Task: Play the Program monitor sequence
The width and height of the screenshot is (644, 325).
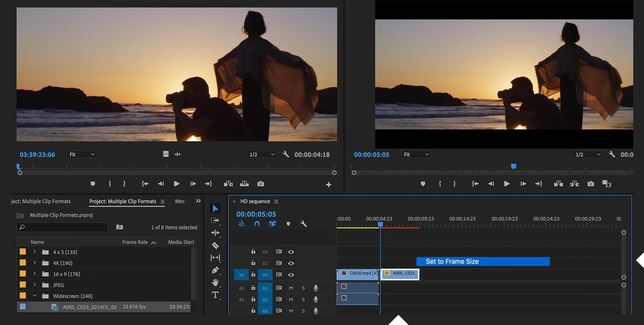Action: [507, 184]
